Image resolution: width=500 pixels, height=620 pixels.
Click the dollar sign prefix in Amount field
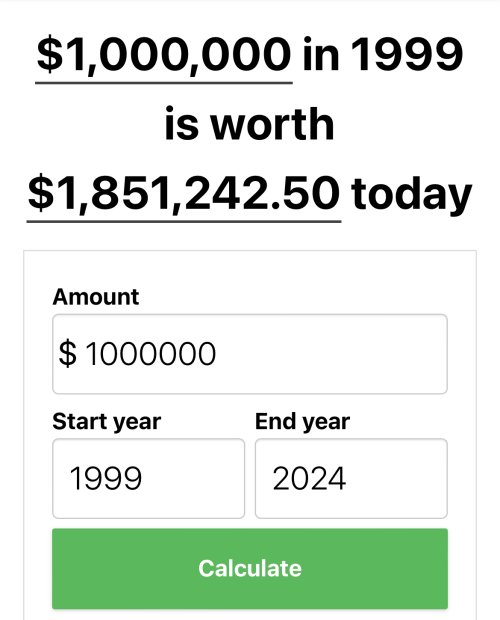pyautogui.click(x=67, y=353)
